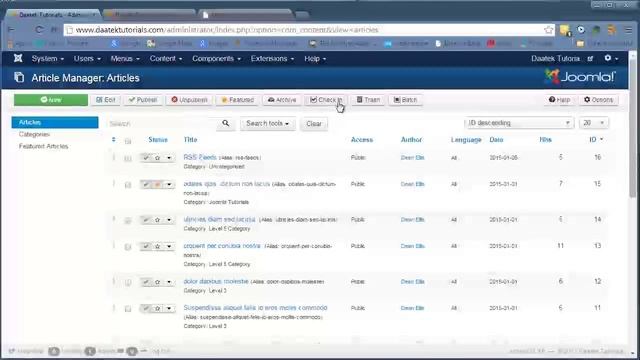Open the Extensions menu
The width and height of the screenshot is (640, 360).
[272, 59]
